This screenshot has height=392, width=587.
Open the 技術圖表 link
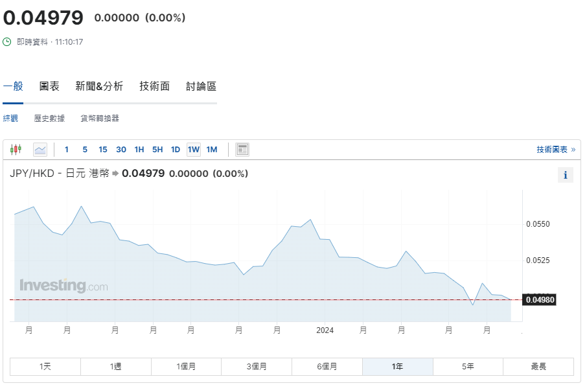(555, 150)
